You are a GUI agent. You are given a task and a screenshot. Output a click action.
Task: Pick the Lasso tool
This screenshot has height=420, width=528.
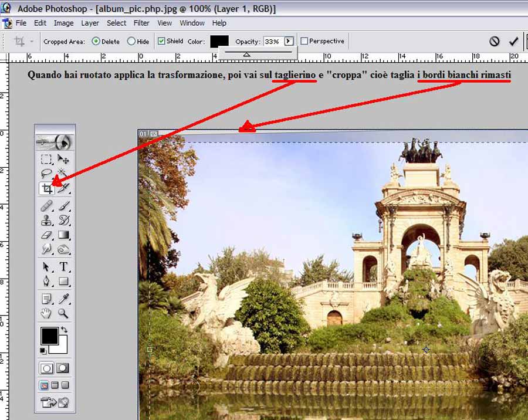point(47,174)
